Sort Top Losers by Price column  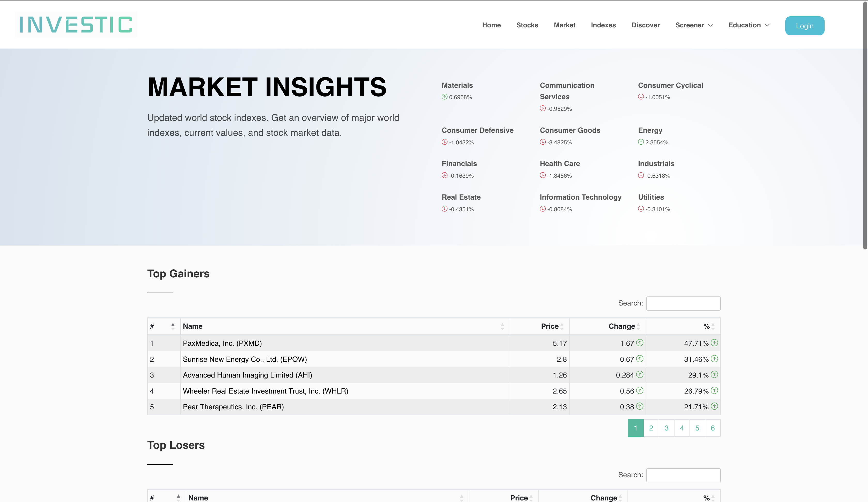(x=503, y=497)
